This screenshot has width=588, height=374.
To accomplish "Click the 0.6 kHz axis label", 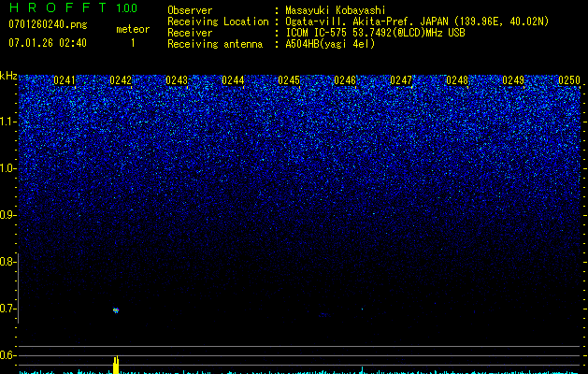I will pos(7,355).
